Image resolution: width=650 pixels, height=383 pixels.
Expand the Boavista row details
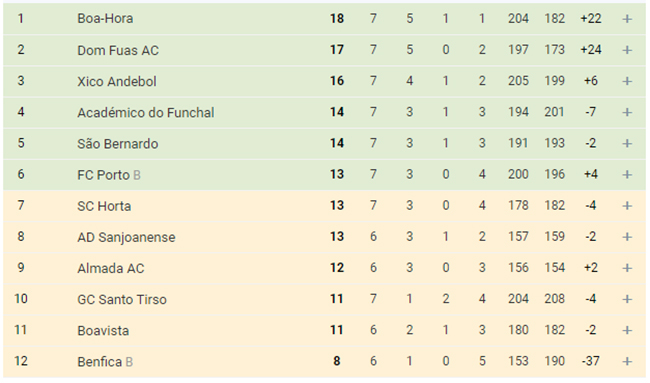point(627,330)
